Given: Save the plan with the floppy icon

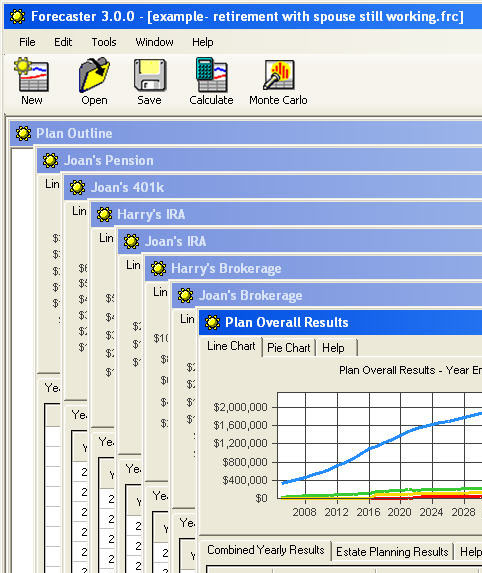Looking at the screenshot, I should pyautogui.click(x=149, y=75).
